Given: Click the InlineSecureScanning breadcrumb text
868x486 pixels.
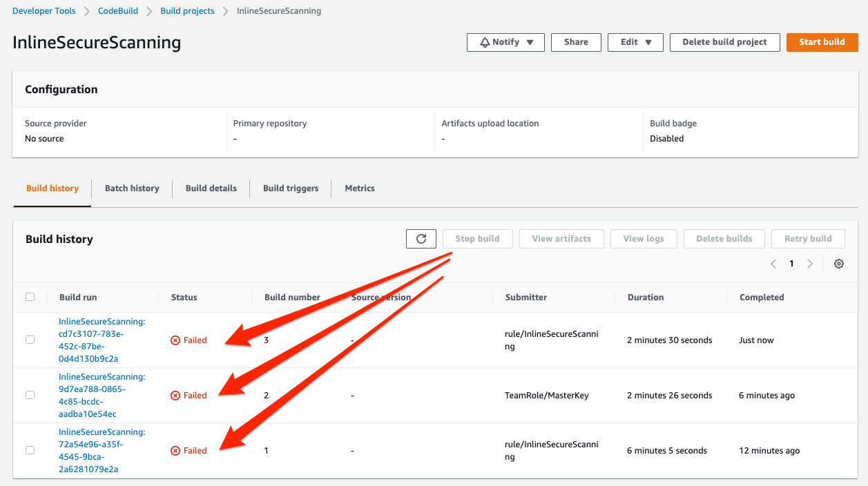Looking at the screenshot, I should [278, 11].
